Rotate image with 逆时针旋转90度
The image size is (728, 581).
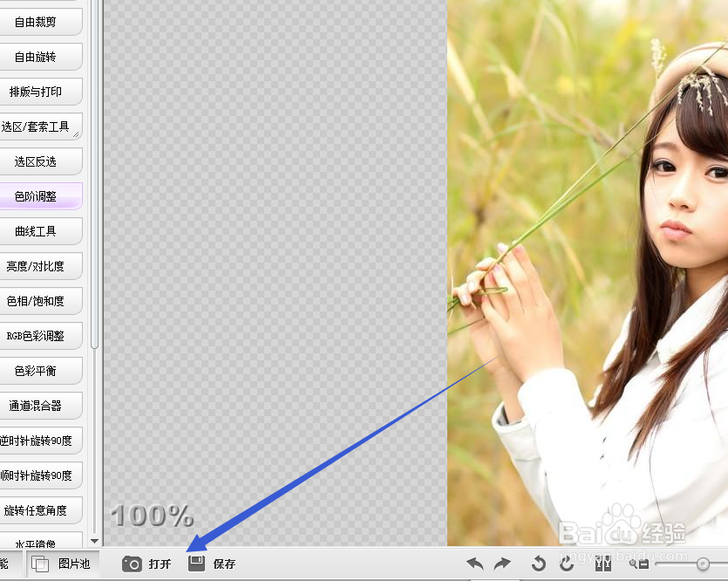pyautogui.click(x=40, y=441)
